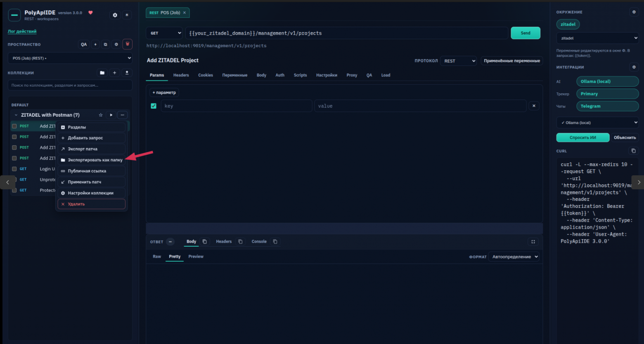Screen dimensions: 644x344
Task: Check the third POST request checkbox
Action: pyautogui.click(x=14, y=148)
